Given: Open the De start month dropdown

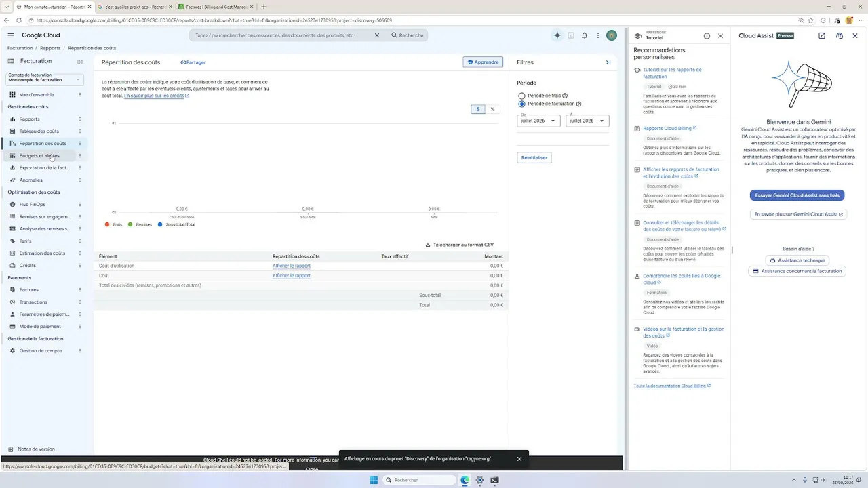Looking at the screenshot, I should pyautogui.click(x=538, y=121).
